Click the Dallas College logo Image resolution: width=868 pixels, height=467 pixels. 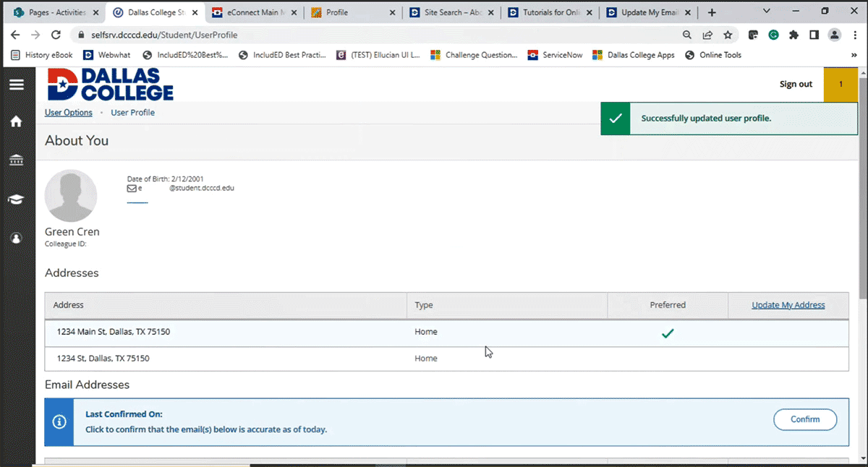[109, 85]
